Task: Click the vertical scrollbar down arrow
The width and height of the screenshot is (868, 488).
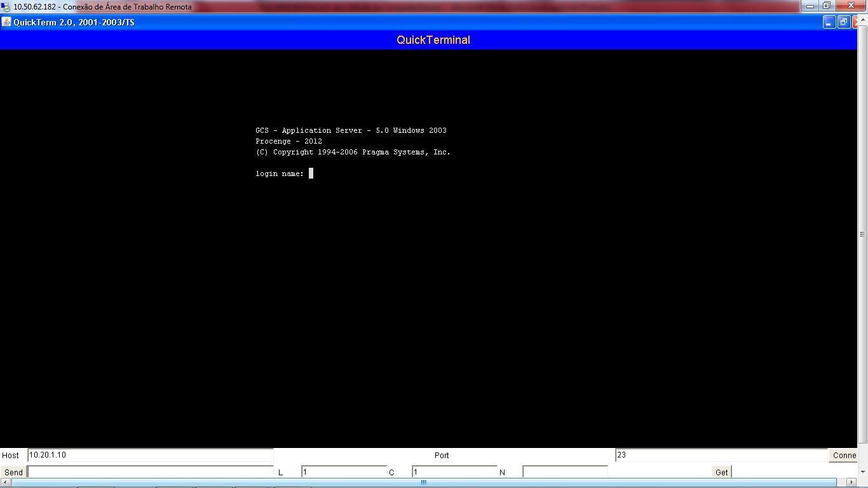Action: 862,472
